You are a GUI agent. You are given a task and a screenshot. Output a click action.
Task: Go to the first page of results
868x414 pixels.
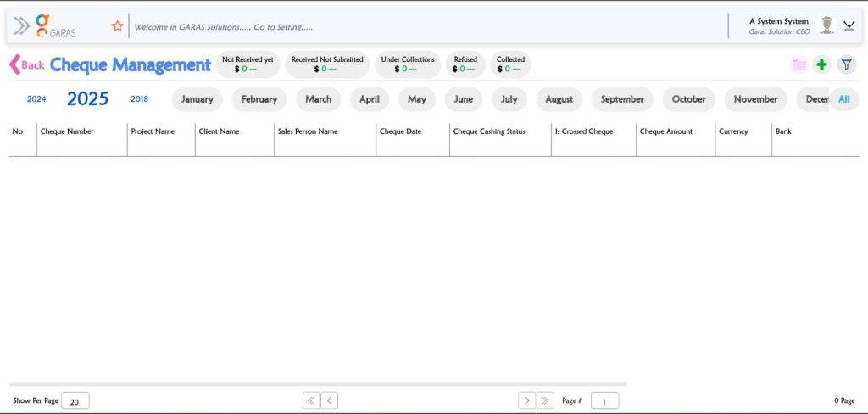pos(311,400)
